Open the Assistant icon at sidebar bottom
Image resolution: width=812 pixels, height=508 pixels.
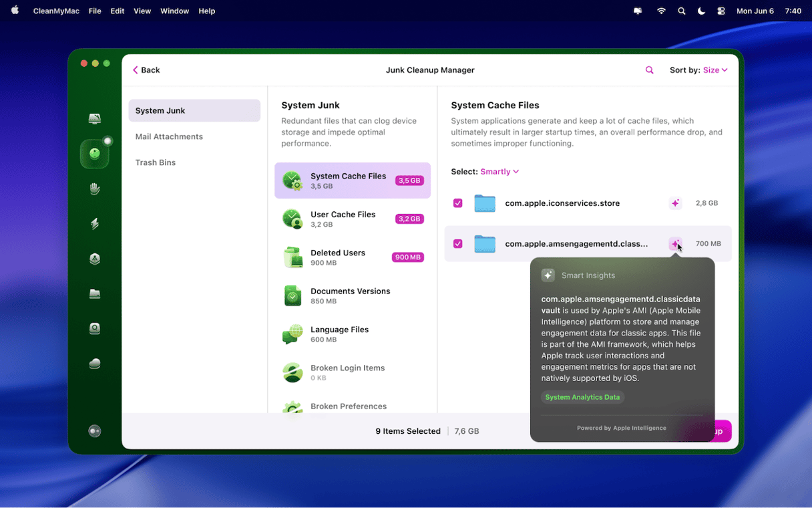pyautogui.click(x=95, y=431)
